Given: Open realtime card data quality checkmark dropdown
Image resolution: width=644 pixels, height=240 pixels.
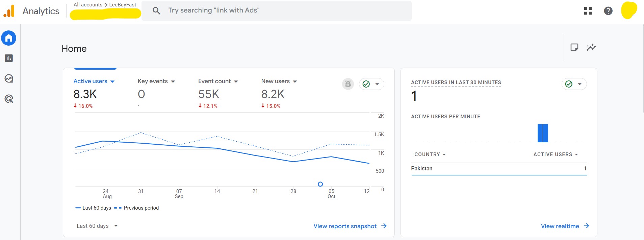Looking at the screenshot, I should pyautogui.click(x=574, y=84).
